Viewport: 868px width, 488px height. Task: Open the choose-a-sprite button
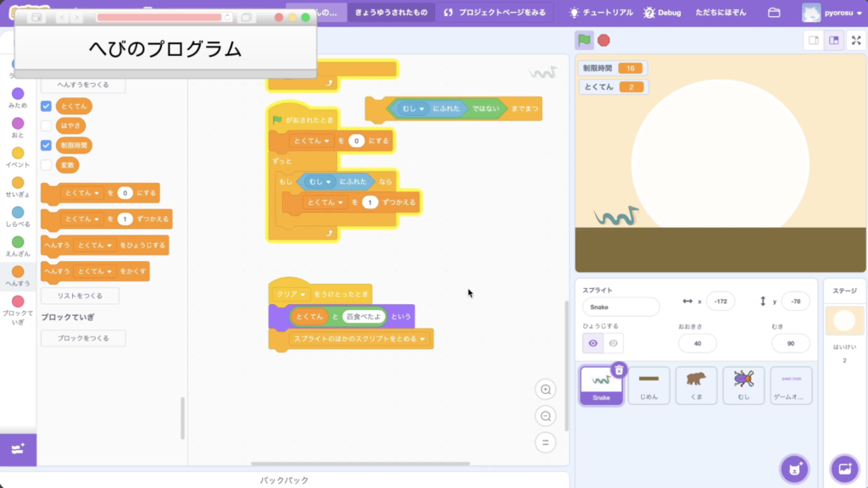(x=794, y=468)
